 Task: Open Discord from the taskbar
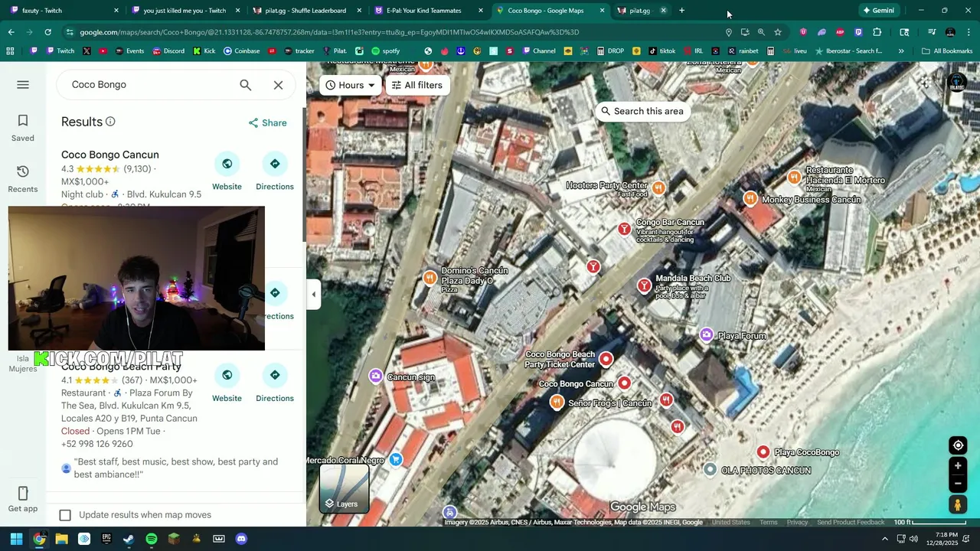[x=241, y=539]
